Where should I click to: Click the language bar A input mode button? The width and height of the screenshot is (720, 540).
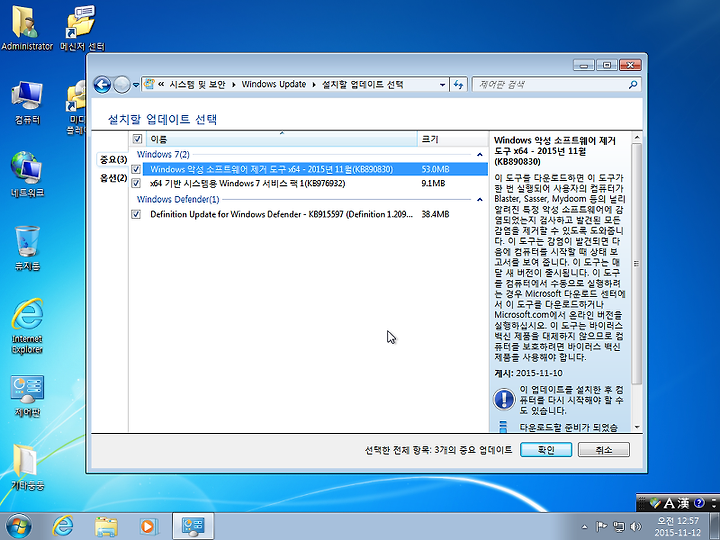point(670,503)
